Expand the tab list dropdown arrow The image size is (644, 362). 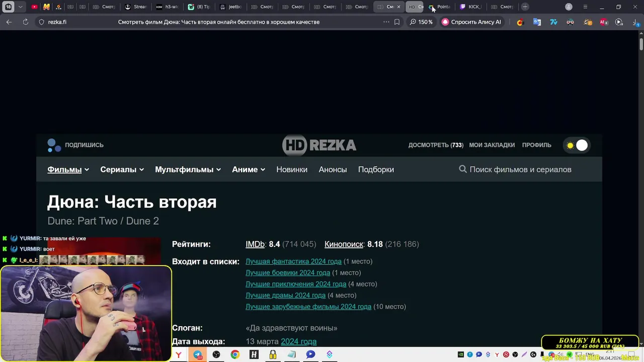click(20, 7)
